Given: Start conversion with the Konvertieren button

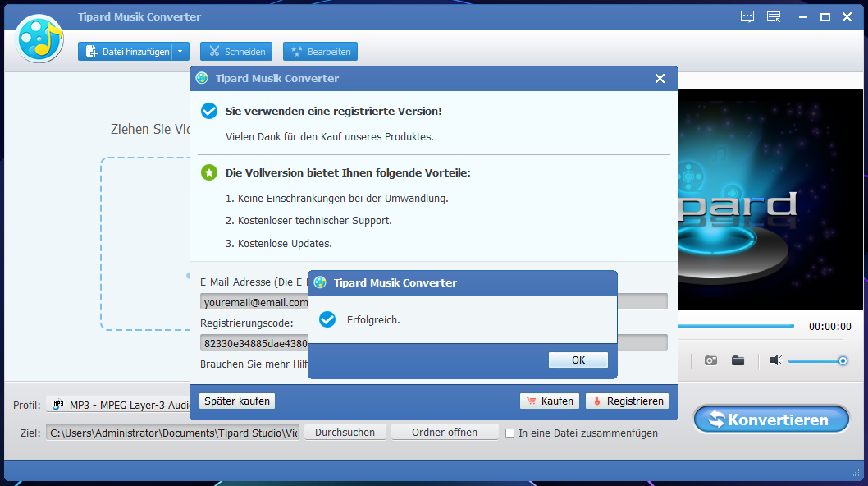Looking at the screenshot, I should coord(771,420).
